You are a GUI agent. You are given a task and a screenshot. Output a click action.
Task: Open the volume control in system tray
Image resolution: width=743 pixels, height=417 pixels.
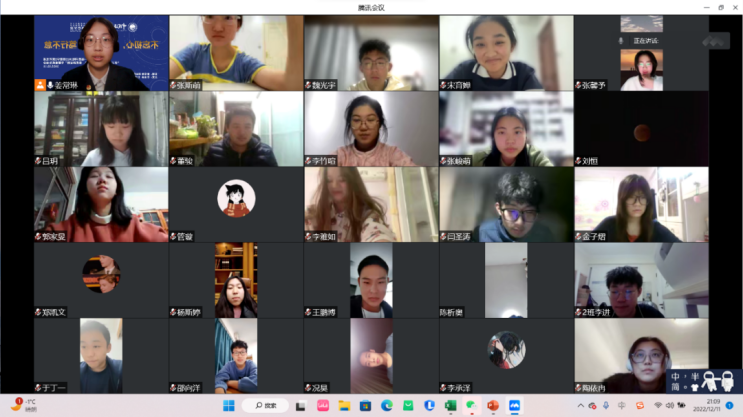point(670,405)
